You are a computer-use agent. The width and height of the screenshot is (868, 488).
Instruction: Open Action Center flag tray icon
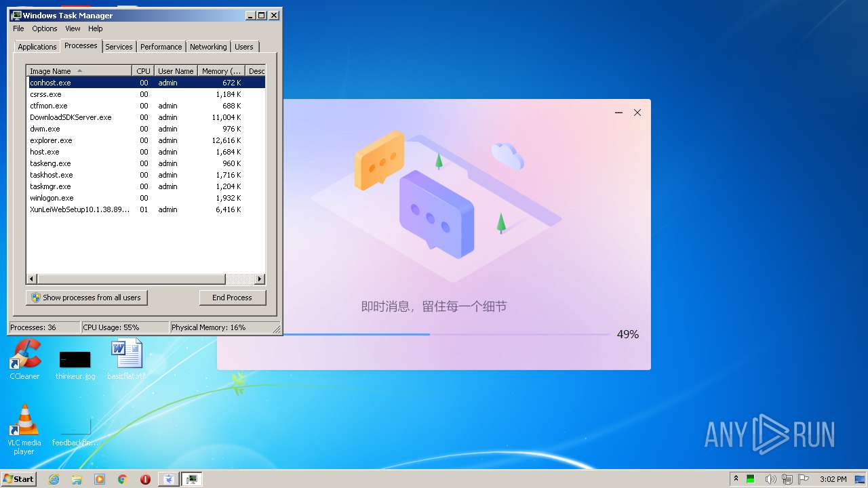point(804,479)
